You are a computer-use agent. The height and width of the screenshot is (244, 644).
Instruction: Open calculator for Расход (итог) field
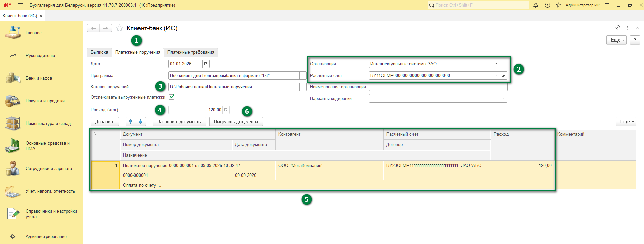226,110
